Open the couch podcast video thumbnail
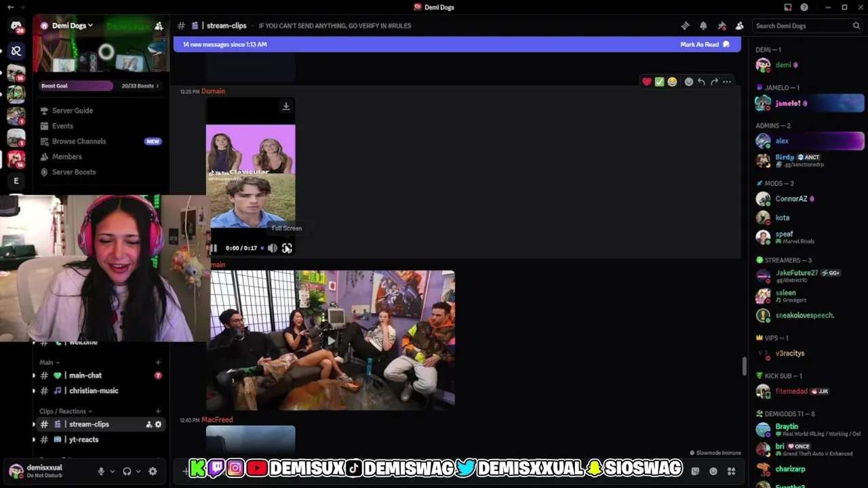The height and width of the screenshot is (488, 868). (x=330, y=340)
